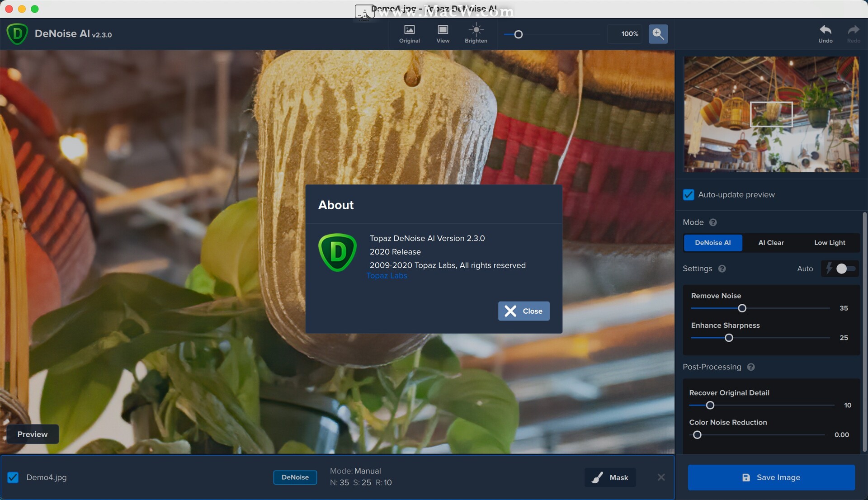Remove Demo4.jpg with the X icon
The image size is (868, 500).
click(x=661, y=477)
